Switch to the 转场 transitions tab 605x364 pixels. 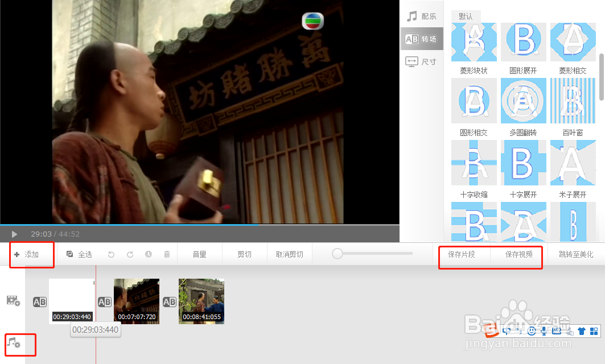421,39
